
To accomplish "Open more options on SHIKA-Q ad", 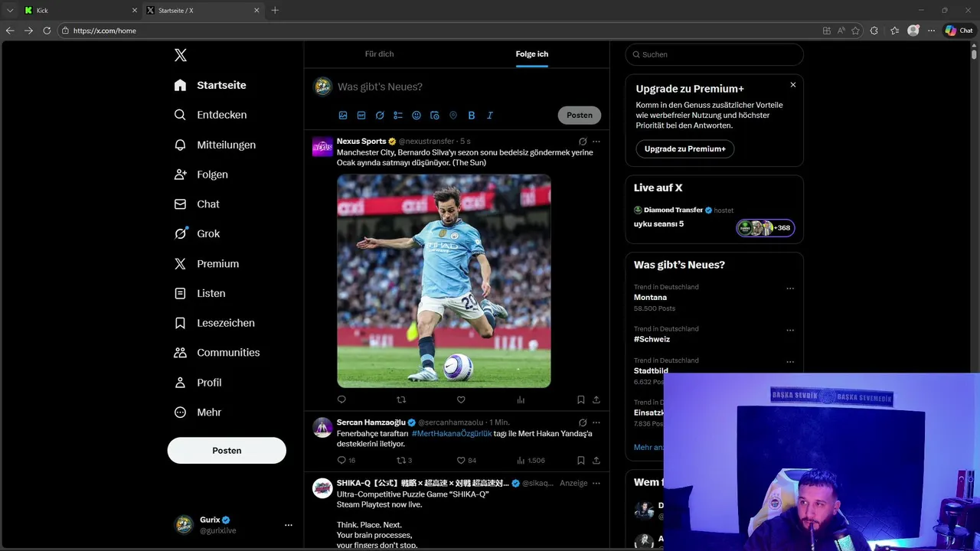I will [596, 484].
